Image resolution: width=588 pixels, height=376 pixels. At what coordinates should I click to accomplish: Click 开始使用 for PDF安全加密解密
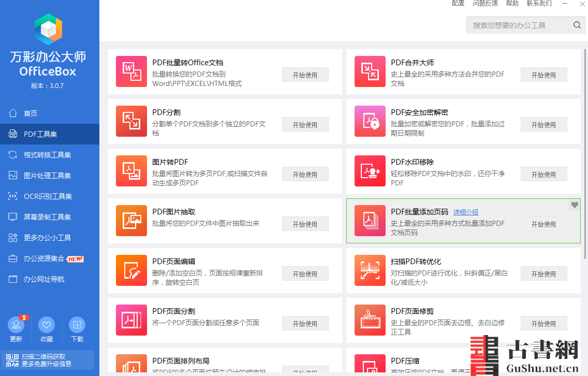click(544, 125)
